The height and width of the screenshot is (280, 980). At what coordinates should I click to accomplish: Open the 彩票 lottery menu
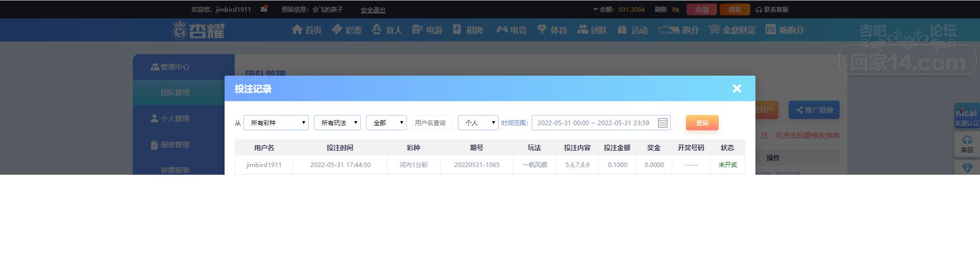(347, 30)
